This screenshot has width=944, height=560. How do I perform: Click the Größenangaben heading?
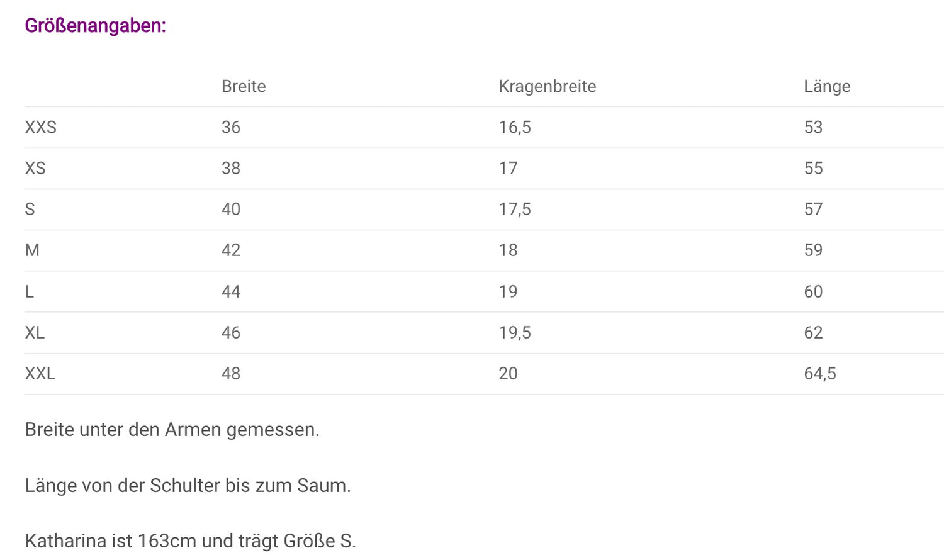[x=95, y=26]
